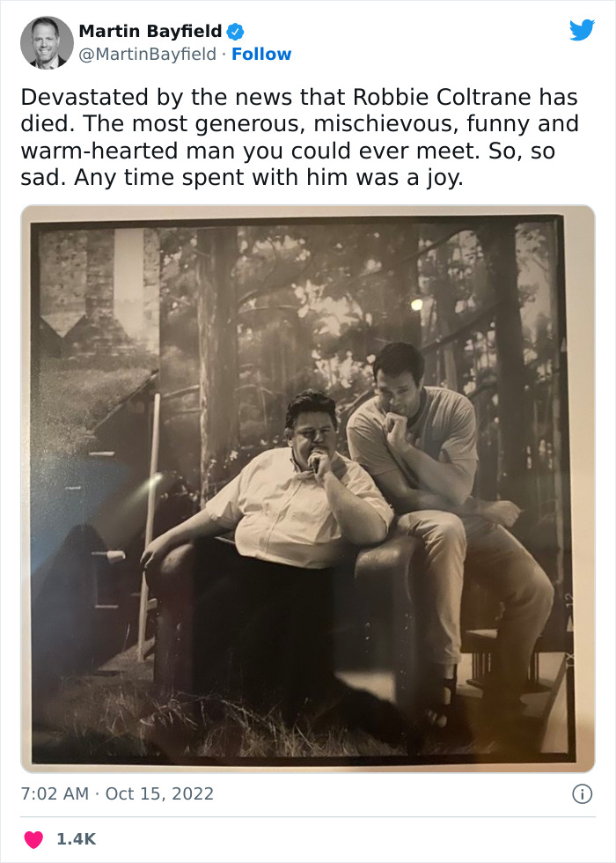Follow Martin Bayfield
The width and height of the screenshot is (616, 863).
(x=261, y=54)
